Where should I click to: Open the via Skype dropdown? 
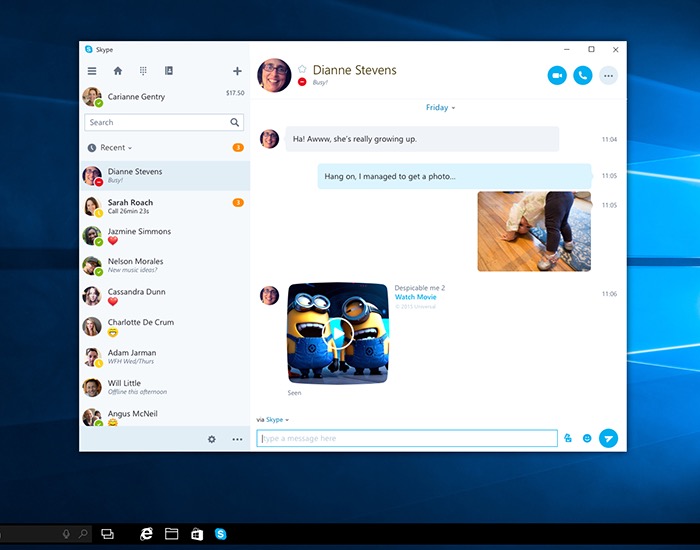tap(277, 420)
